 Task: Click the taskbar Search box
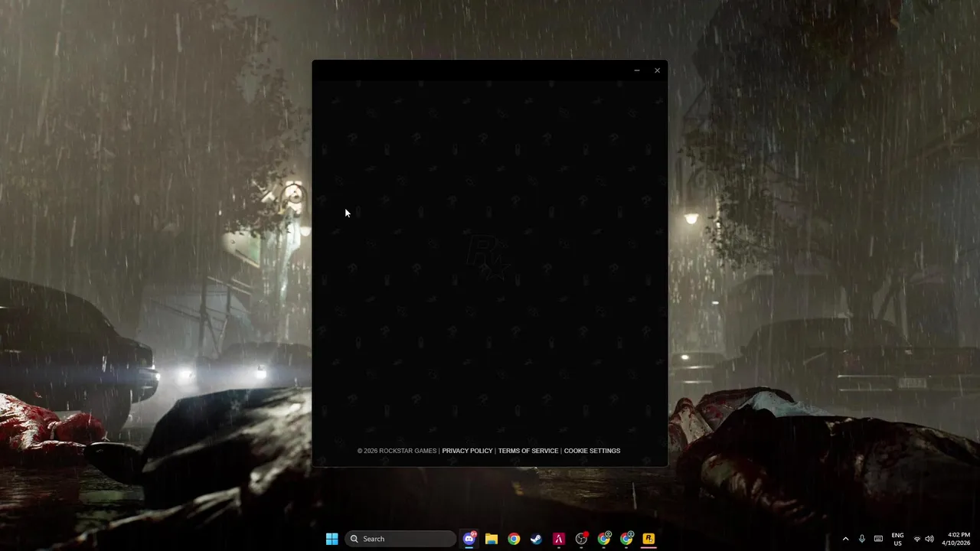point(400,539)
